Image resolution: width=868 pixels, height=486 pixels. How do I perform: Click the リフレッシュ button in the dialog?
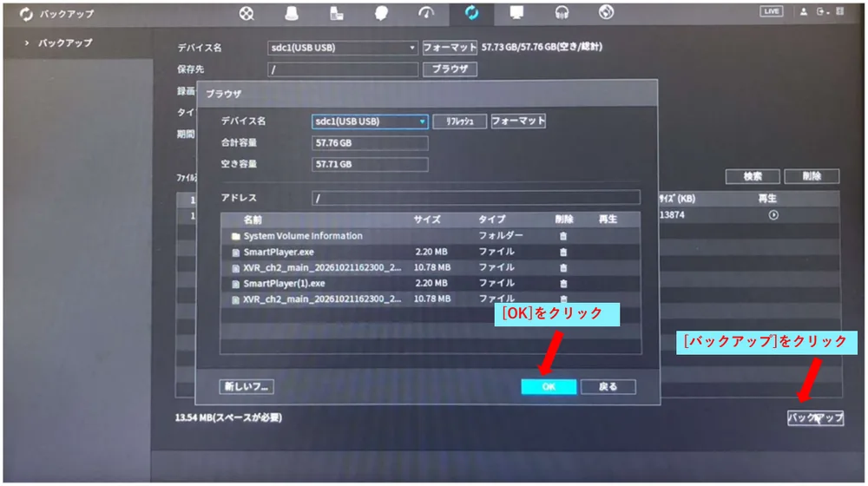click(x=459, y=121)
